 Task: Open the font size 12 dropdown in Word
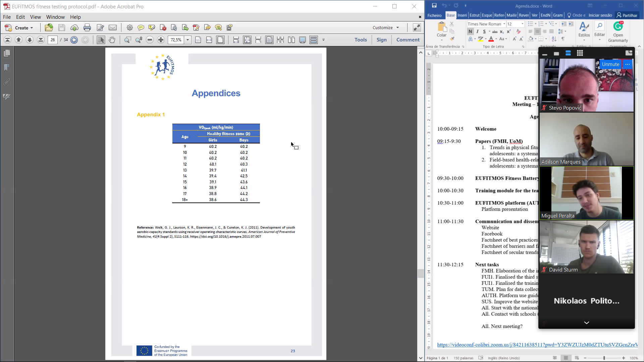[522, 24]
